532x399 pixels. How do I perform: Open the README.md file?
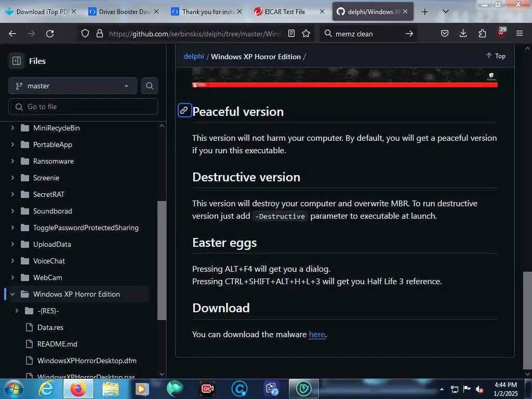[57, 344]
